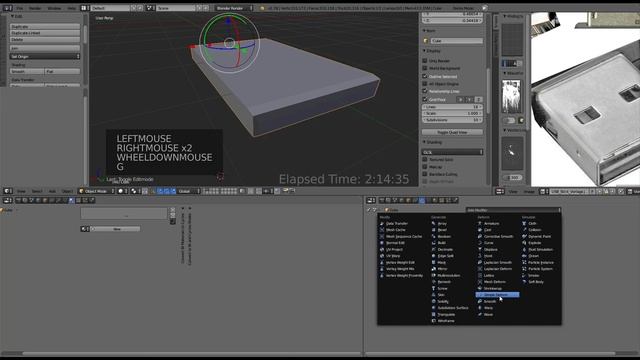
Task: Click the Data Transfer modifier icon
Action: tap(382, 224)
